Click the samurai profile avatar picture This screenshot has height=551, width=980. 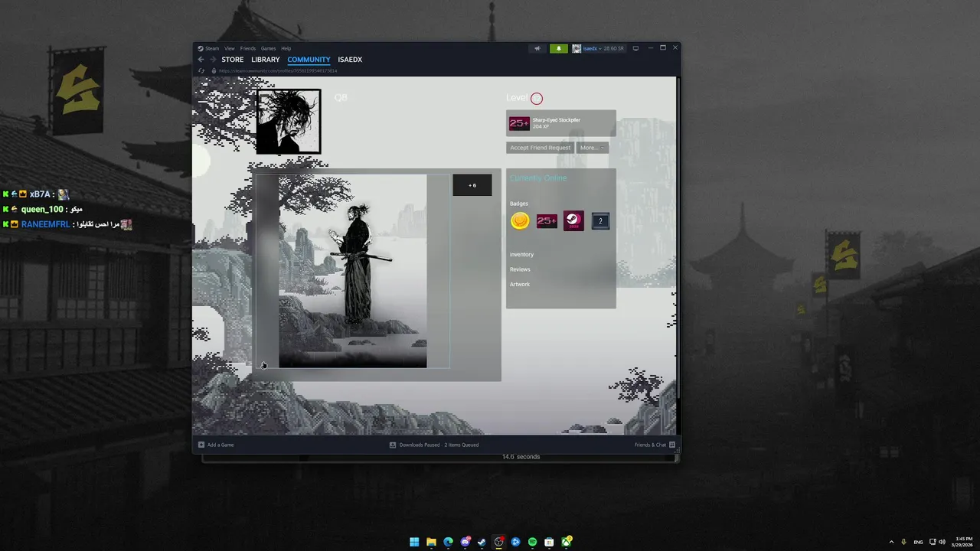(289, 122)
